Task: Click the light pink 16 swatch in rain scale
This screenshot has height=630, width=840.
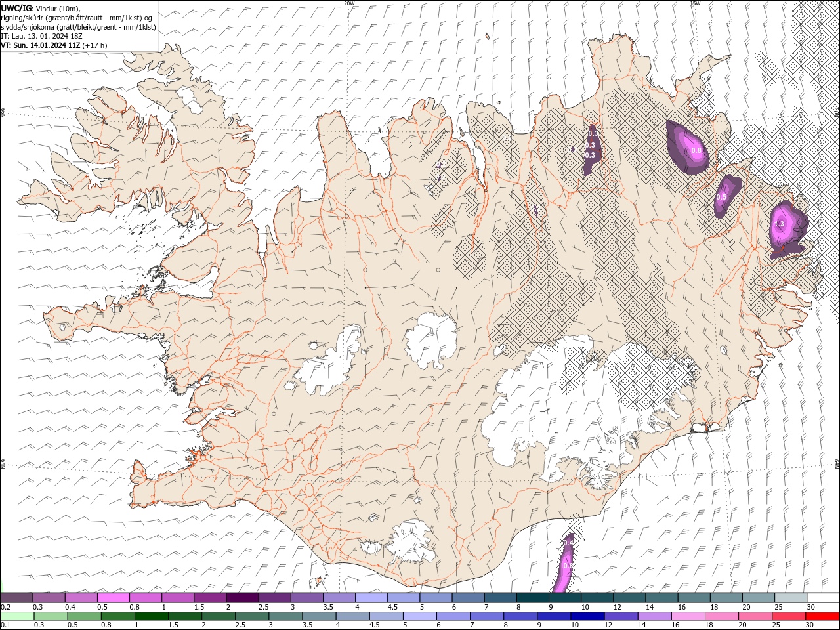Action: coord(688,616)
